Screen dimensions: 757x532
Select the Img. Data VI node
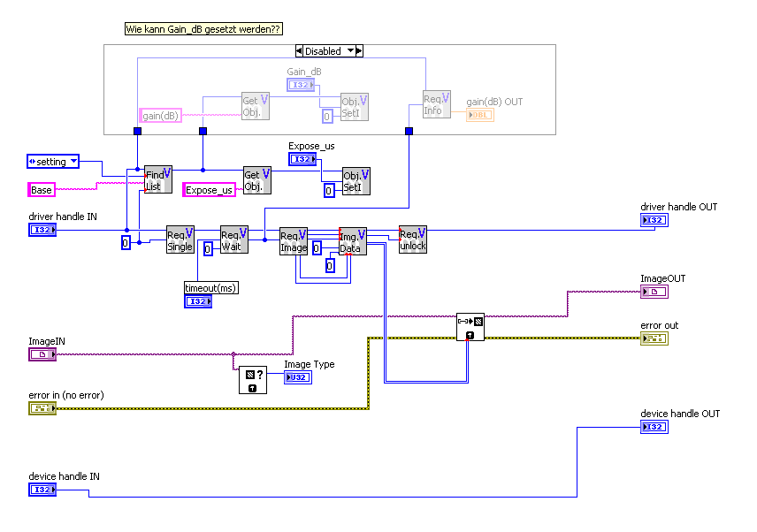point(353,241)
